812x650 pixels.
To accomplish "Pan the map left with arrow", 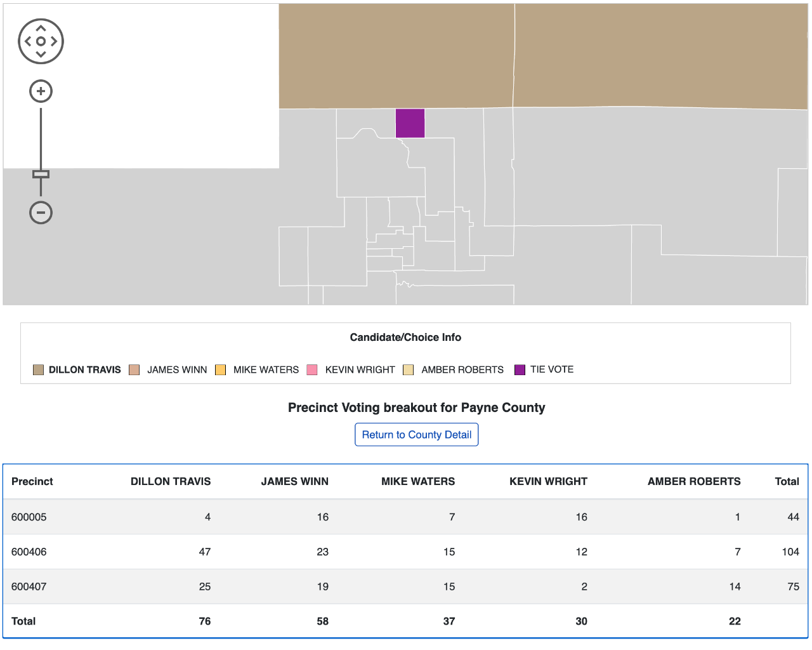I will point(27,41).
